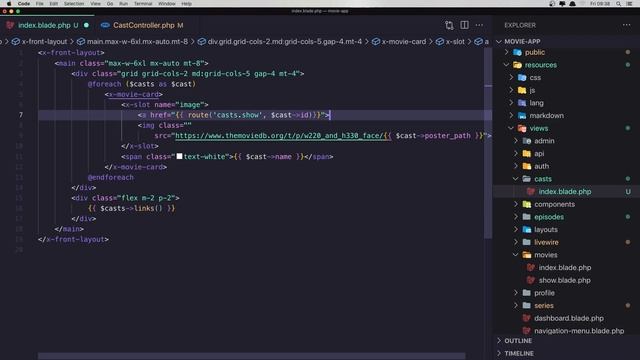
Task: Open show.blade.php file
Action: click(564, 280)
